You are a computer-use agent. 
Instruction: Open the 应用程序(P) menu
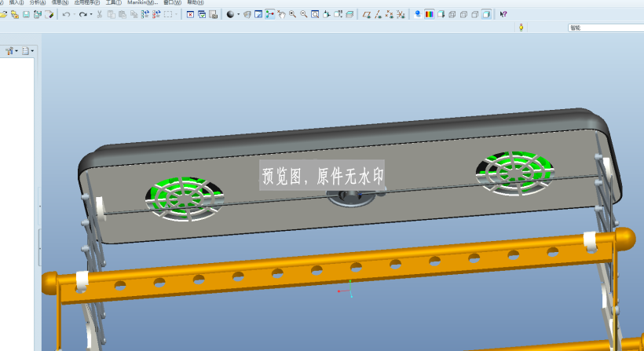(x=86, y=2)
